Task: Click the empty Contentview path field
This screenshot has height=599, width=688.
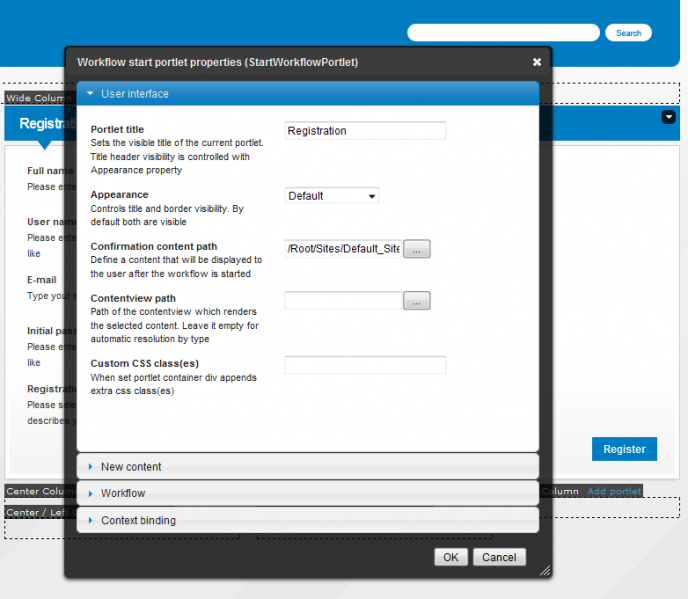Action: tap(343, 301)
